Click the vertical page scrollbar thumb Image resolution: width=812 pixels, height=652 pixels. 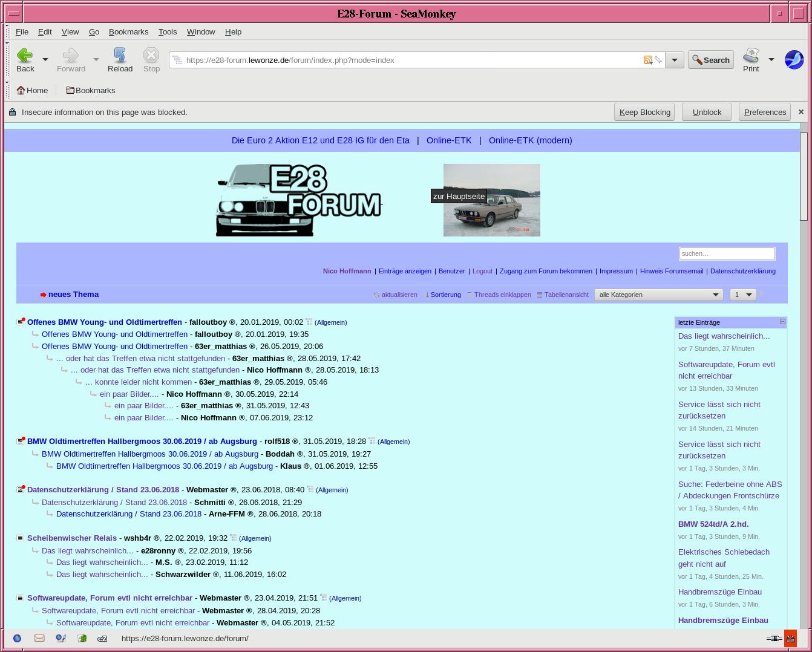tap(804, 175)
